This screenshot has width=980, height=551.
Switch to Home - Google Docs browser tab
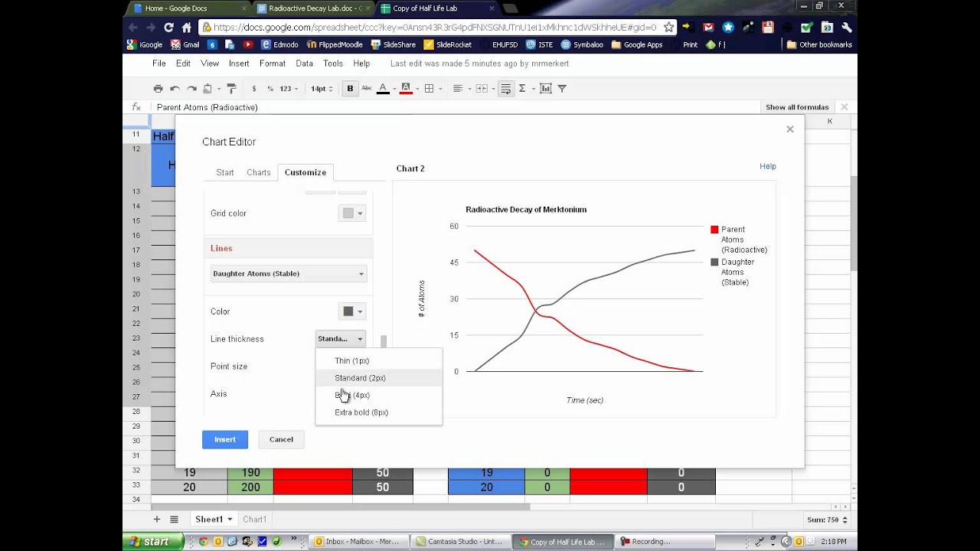point(185,8)
